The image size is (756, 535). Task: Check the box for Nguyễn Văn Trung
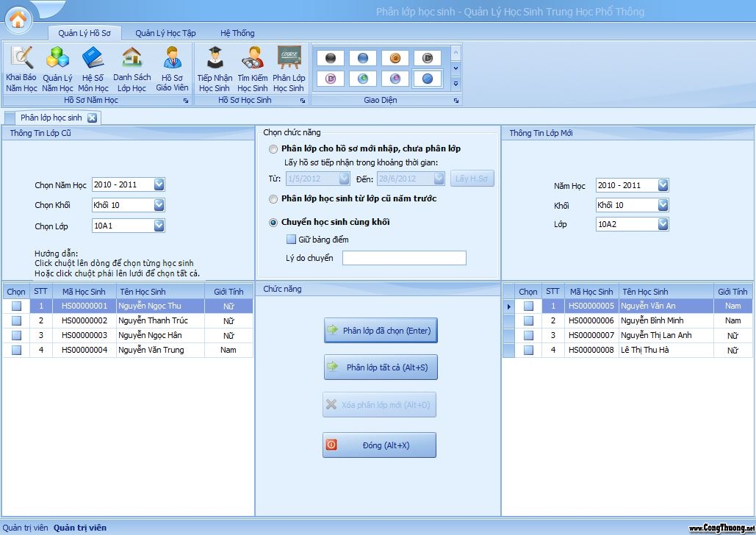click(16, 351)
